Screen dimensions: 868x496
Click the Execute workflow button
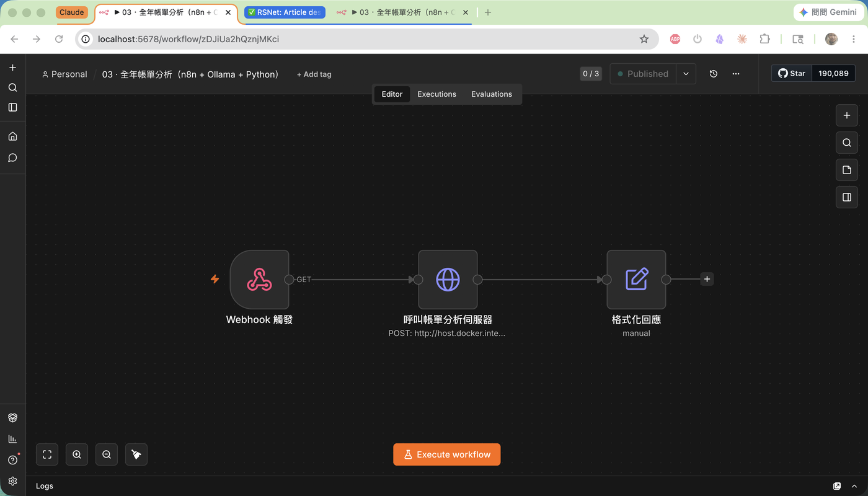[446, 454]
